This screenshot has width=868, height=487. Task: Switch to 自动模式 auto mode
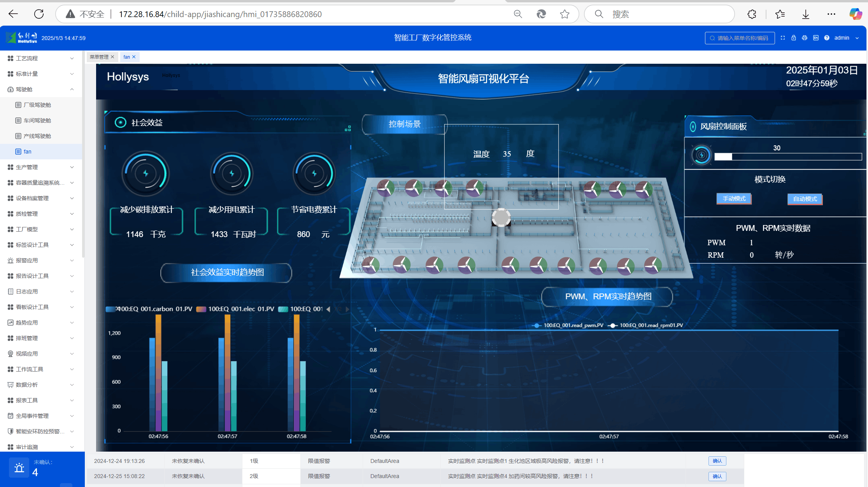[x=805, y=199]
